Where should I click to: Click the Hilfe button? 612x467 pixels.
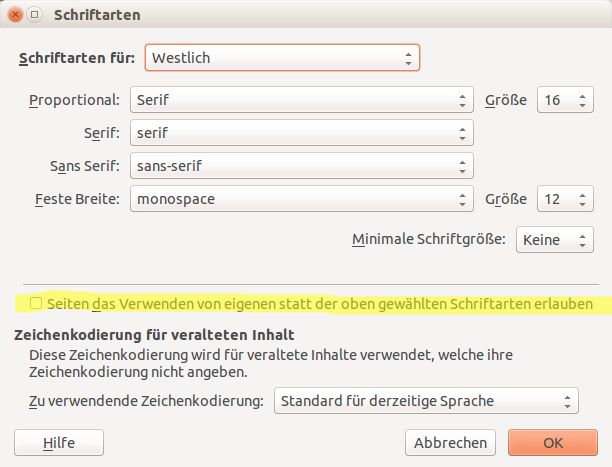click(59, 442)
